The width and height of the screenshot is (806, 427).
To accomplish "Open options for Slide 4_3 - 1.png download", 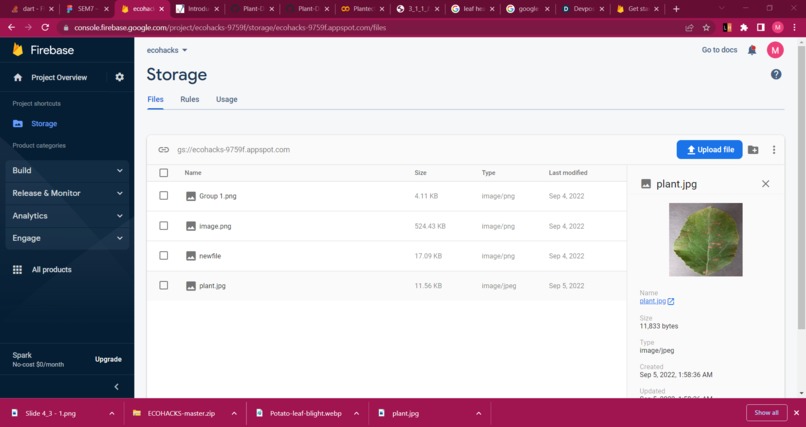I will coord(112,413).
